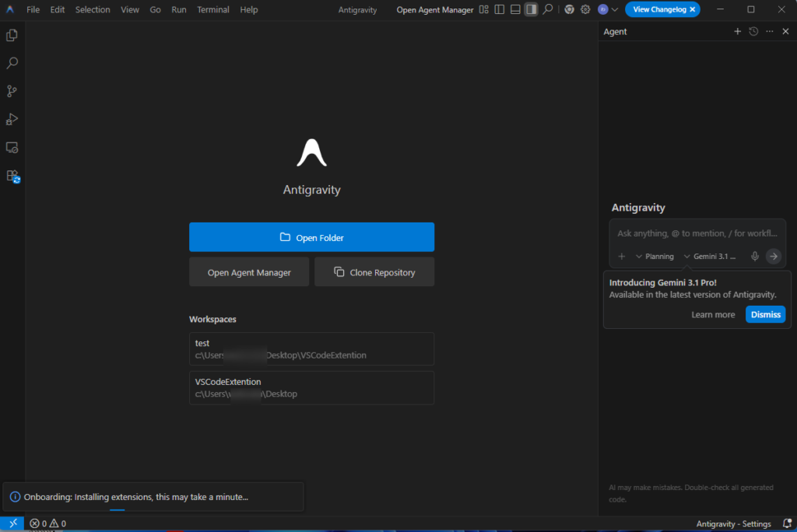Open the Explorer view in activity bar
Viewport: 797px width, 532px height.
click(x=12, y=35)
